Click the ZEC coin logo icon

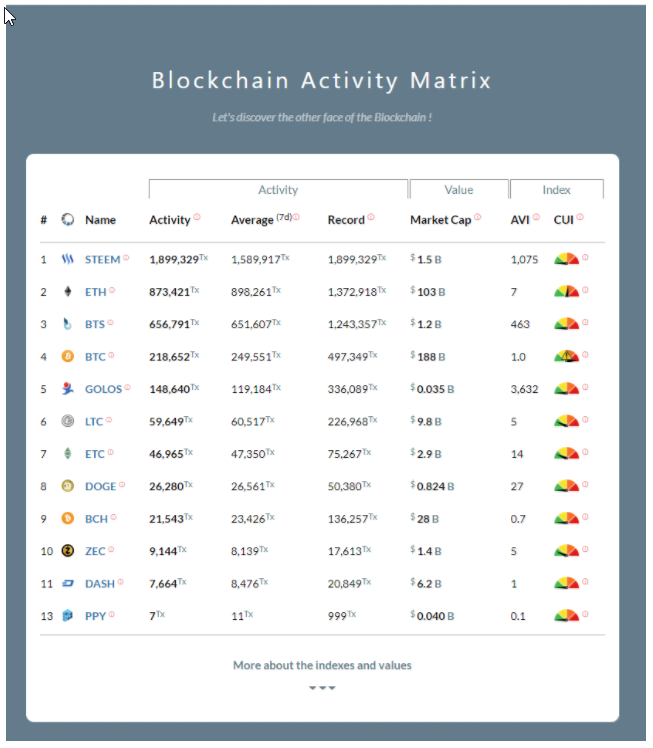click(68, 551)
